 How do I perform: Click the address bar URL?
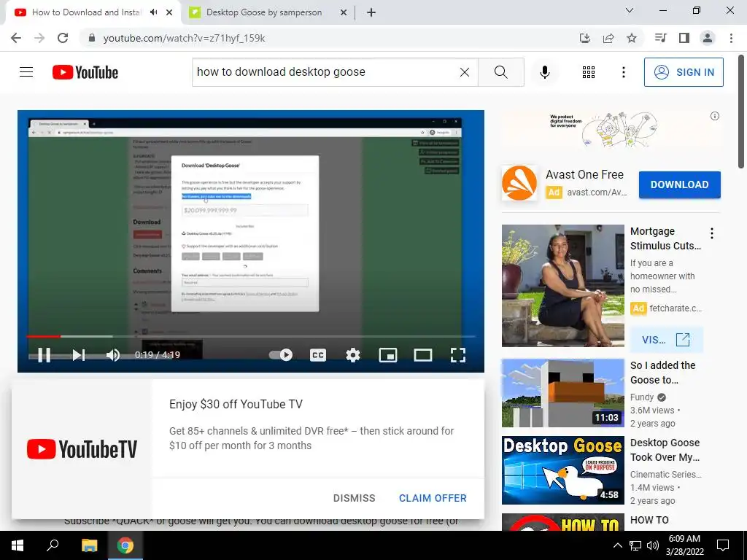click(185, 38)
